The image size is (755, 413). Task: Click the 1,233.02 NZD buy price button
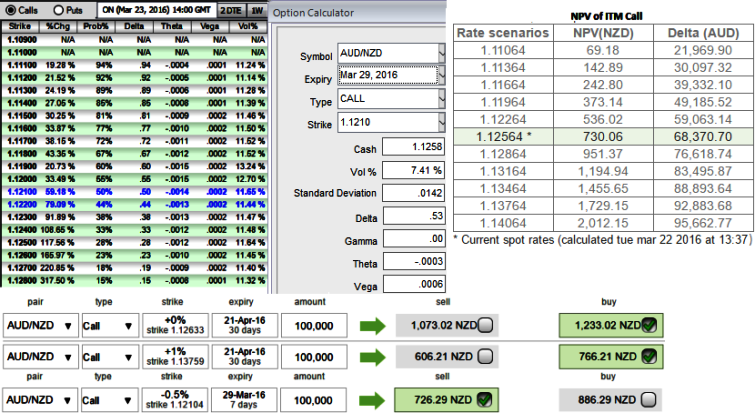[596, 325]
